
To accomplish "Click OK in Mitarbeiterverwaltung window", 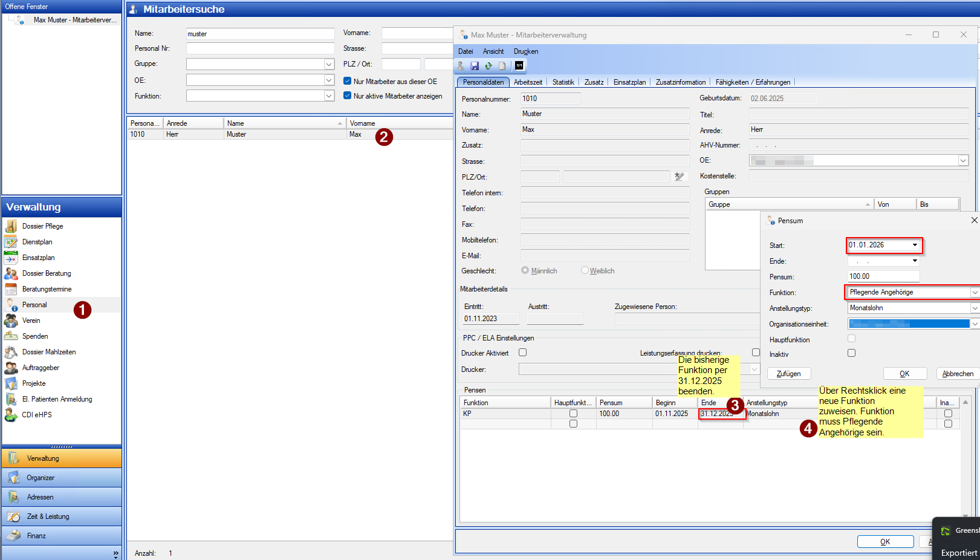I will click(885, 542).
